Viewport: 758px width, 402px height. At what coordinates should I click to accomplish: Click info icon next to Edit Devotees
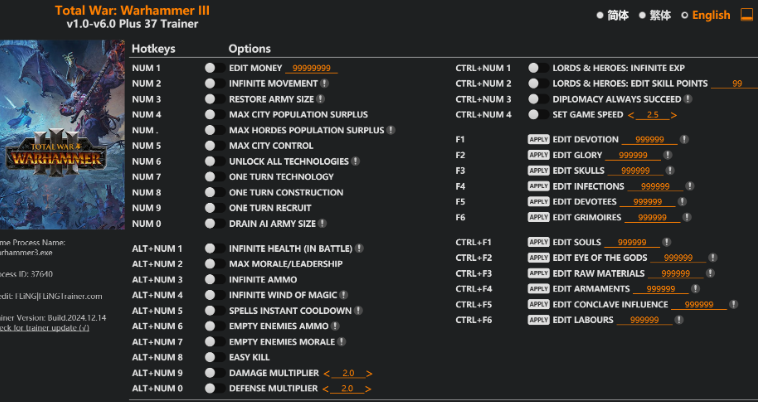682,201
